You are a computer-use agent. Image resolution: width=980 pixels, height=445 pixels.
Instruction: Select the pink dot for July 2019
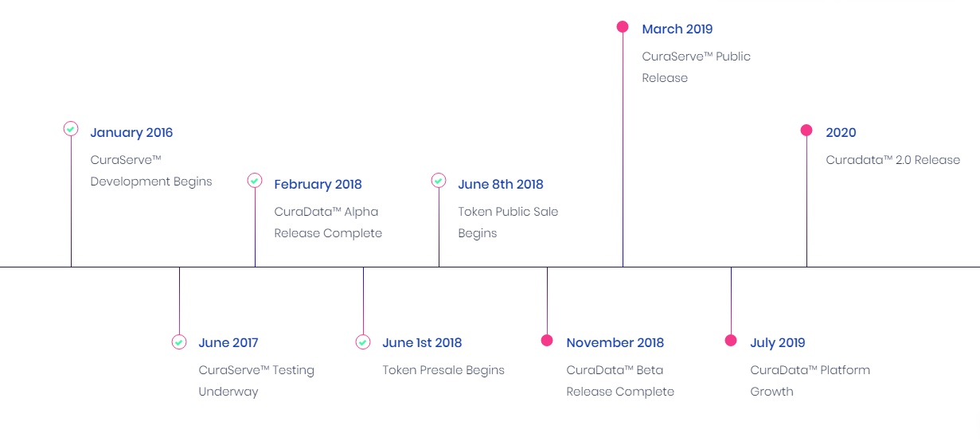tap(731, 340)
